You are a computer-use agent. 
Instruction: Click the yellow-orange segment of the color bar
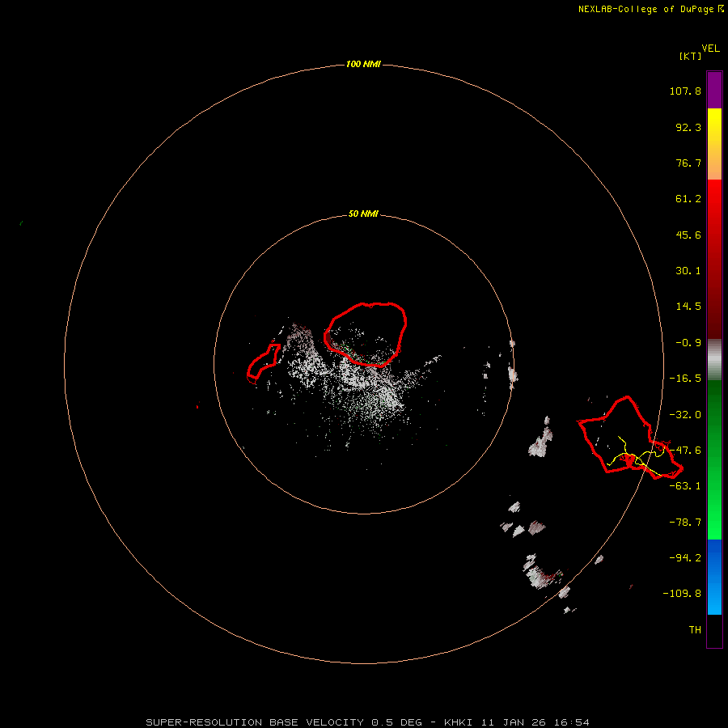[x=714, y=144]
